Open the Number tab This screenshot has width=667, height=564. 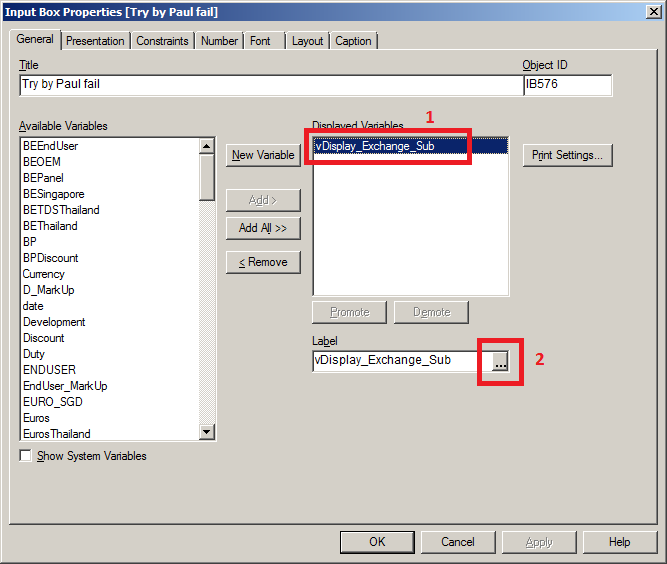pos(219,41)
